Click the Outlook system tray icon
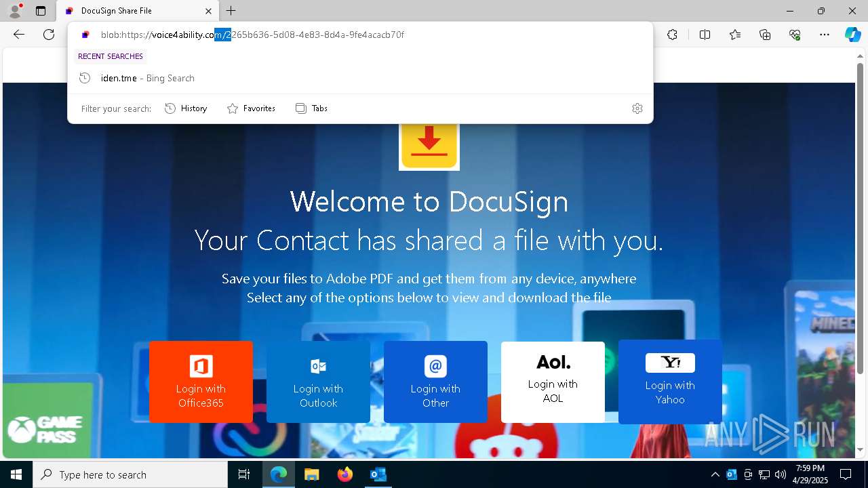Image resolution: width=868 pixels, height=488 pixels. point(732,474)
